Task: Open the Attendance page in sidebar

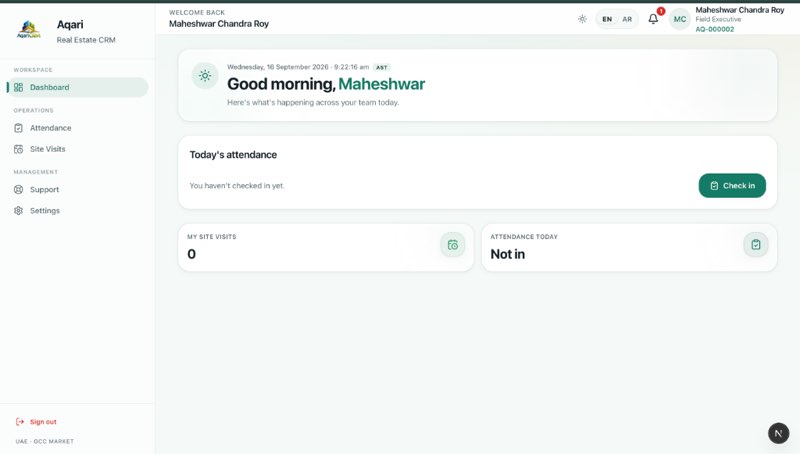Action: pyautogui.click(x=78, y=128)
